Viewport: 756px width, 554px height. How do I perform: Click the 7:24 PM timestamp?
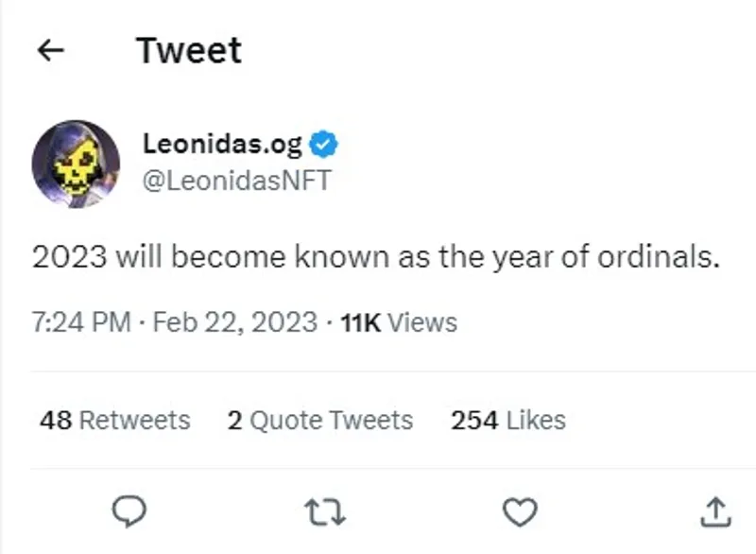81,322
